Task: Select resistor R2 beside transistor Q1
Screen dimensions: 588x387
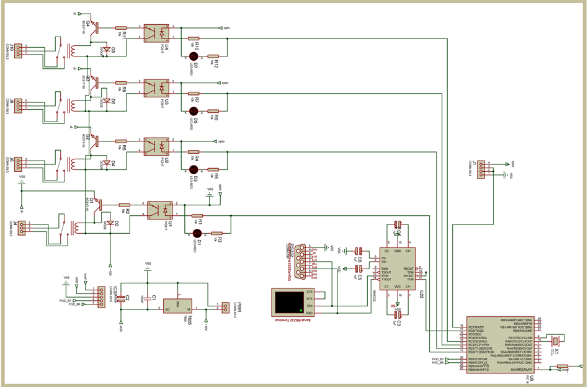Action: (125, 205)
